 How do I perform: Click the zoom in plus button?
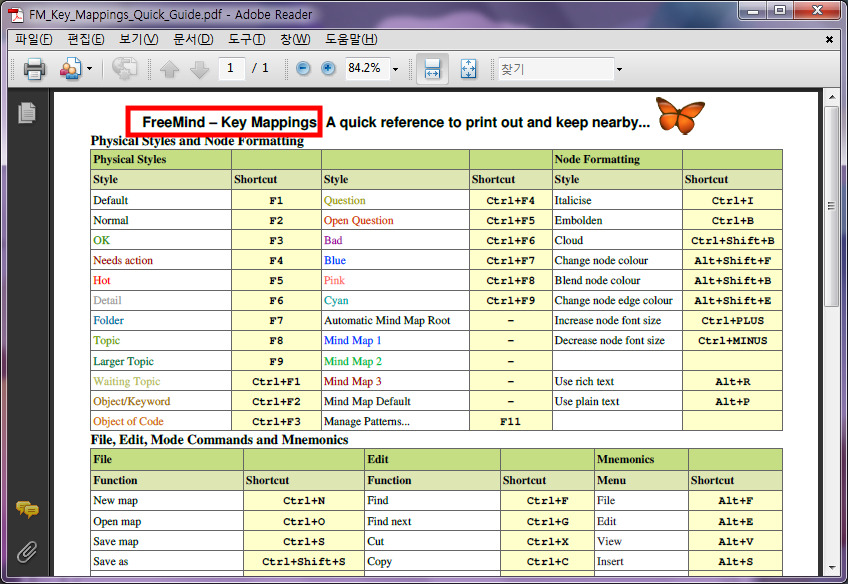click(328, 69)
